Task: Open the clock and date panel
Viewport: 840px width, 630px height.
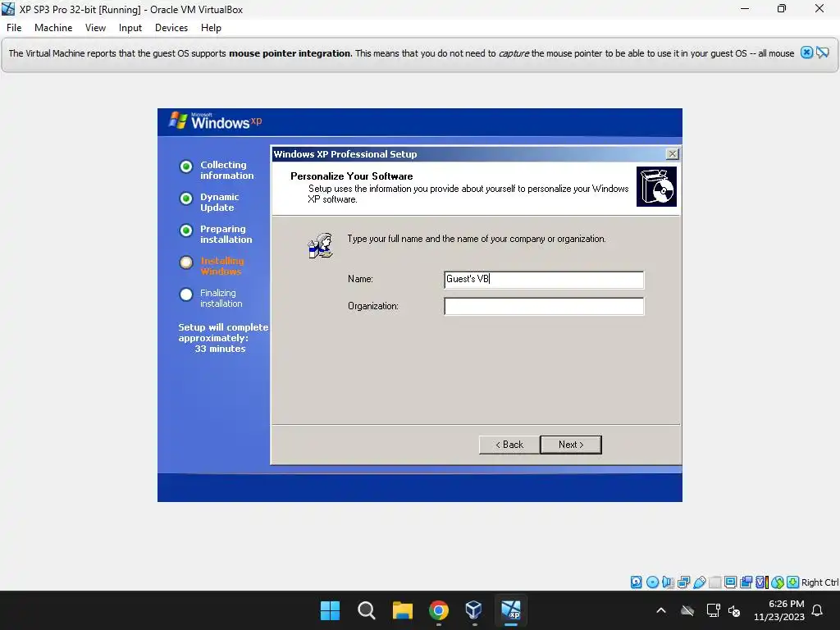Action: (779, 610)
